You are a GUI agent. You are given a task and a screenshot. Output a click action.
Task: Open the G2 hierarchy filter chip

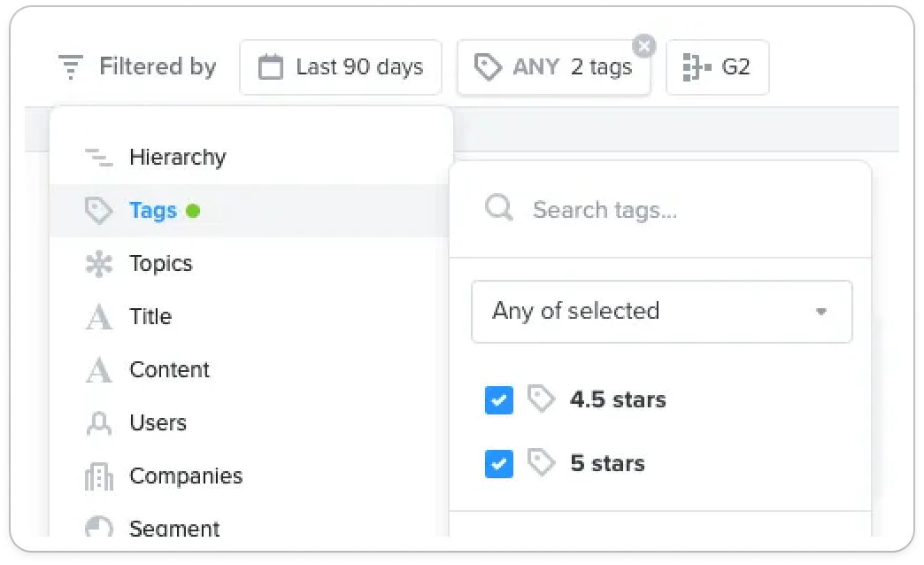coord(717,66)
